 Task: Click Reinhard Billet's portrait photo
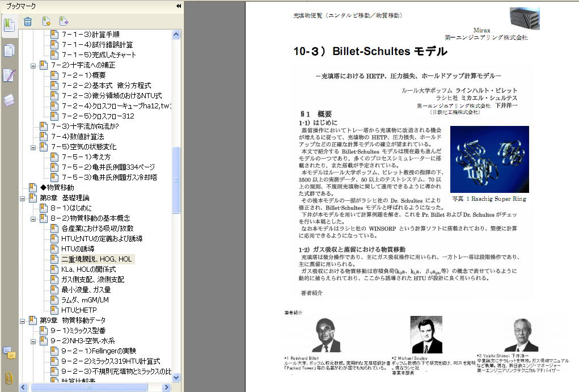[x=326, y=335]
